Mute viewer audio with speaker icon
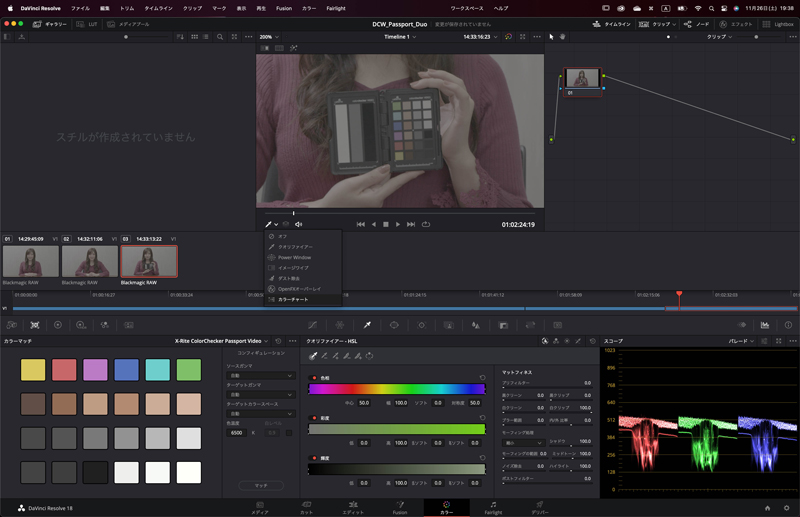Viewport: 800px width, 517px height. (299, 224)
